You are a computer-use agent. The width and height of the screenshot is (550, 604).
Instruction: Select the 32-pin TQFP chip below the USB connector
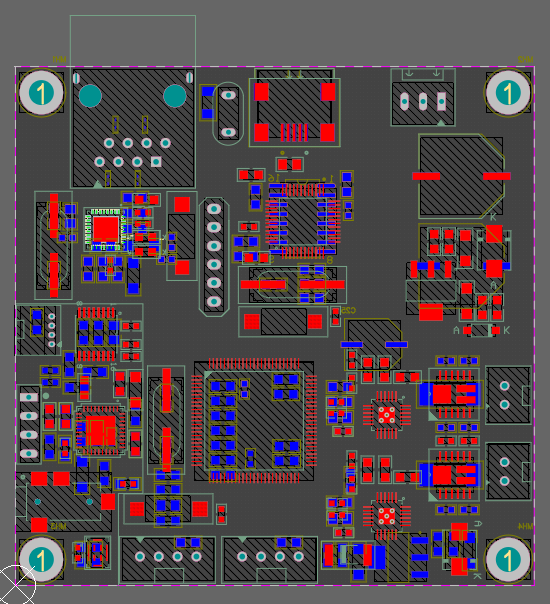(303, 221)
